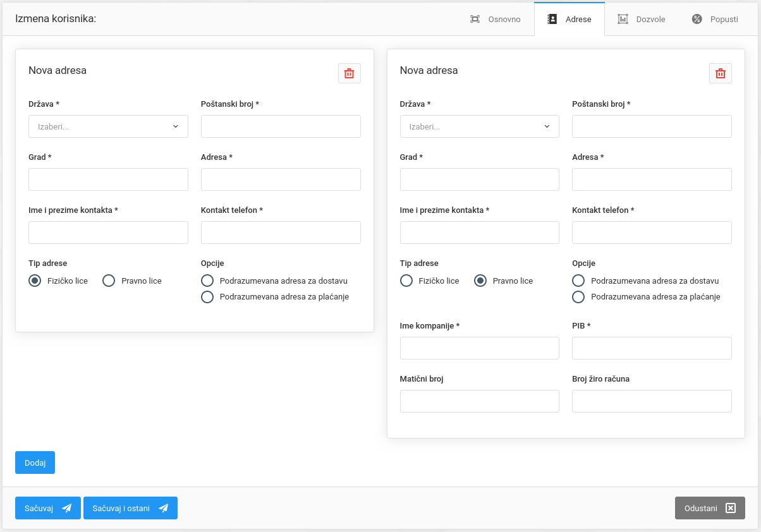Focus the Poštanski broj field in first address
This screenshot has height=532, width=761.
tap(281, 126)
